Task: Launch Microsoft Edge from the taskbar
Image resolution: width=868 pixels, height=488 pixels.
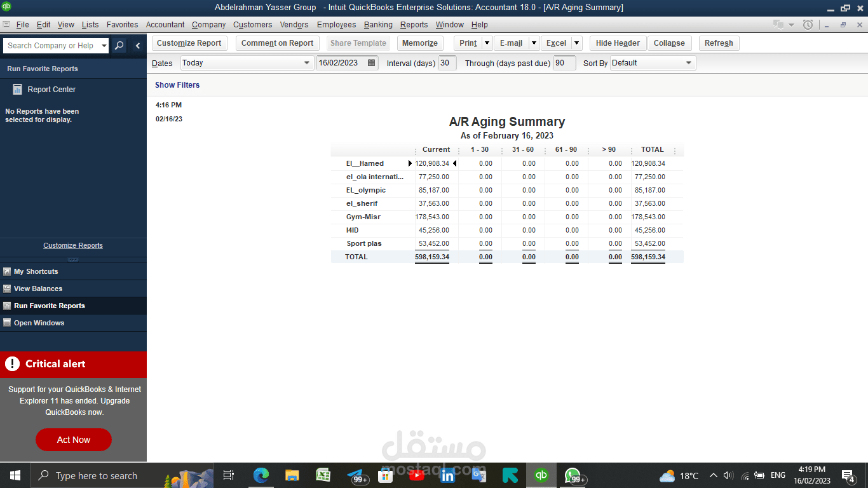Action: [261, 475]
